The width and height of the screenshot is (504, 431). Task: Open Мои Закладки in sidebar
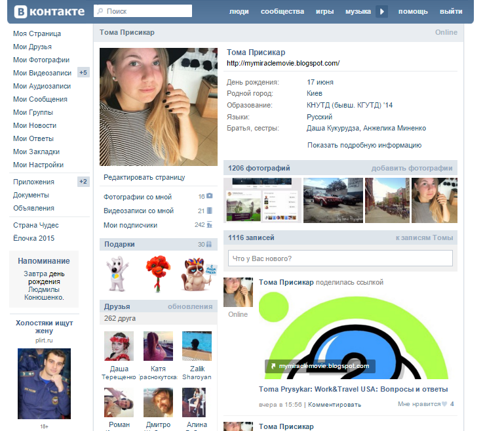point(36,152)
